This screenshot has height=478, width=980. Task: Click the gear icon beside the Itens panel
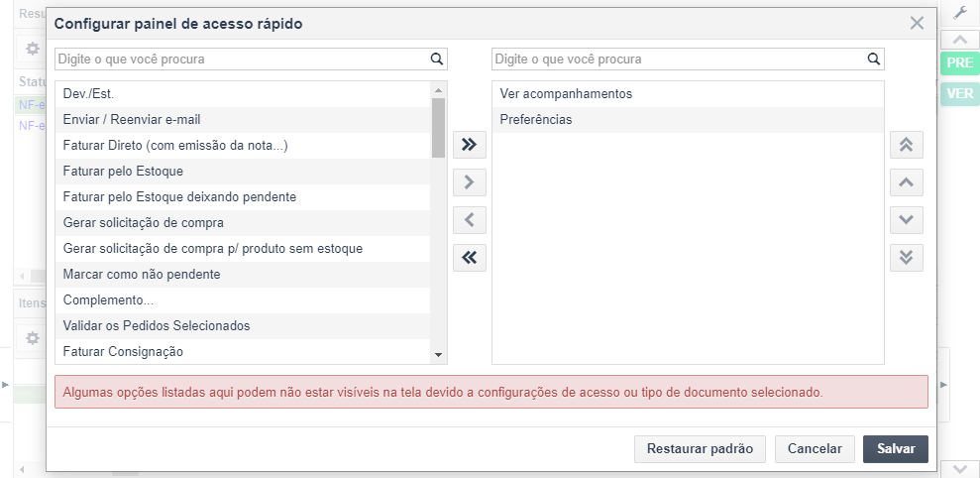33,338
